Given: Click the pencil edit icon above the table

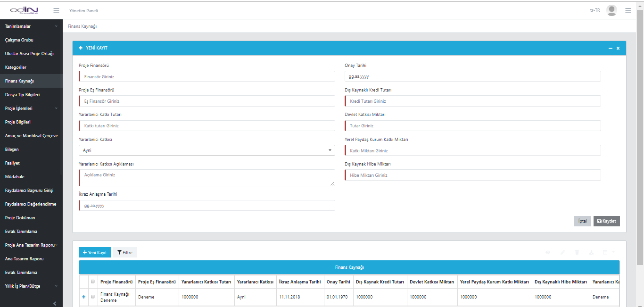Looking at the screenshot, I should pyautogui.click(x=562, y=252).
